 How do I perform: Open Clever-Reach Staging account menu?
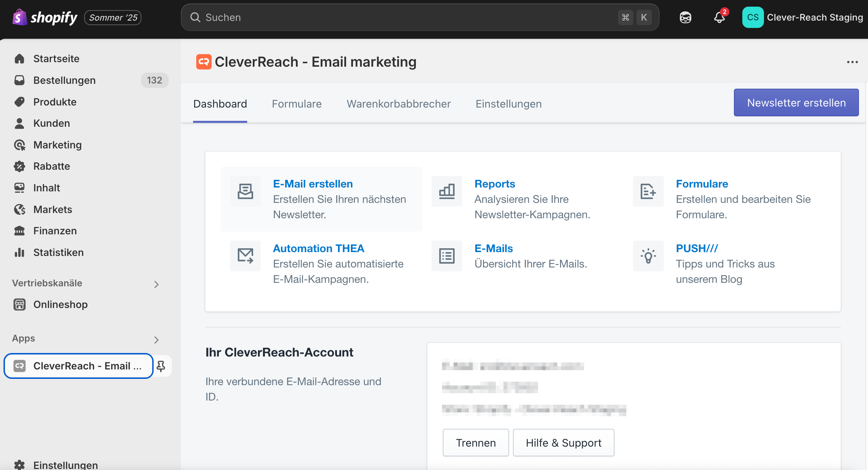[815, 17]
